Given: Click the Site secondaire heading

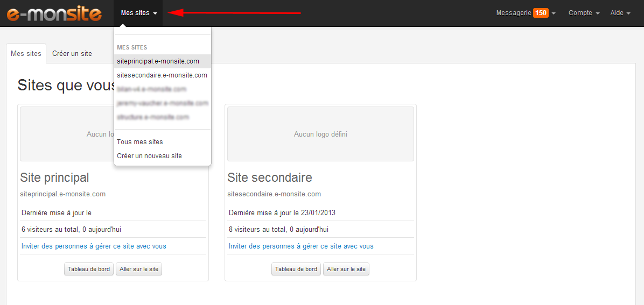Looking at the screenshot, I should point(270,178).
